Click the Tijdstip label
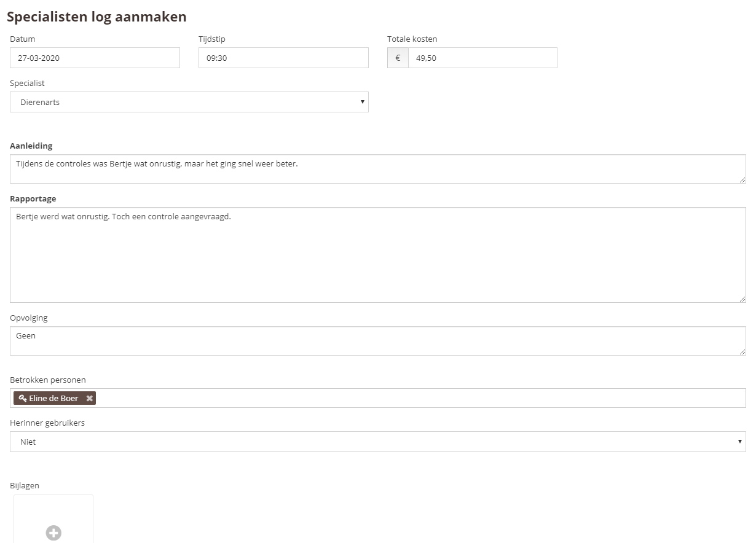 pyautogui.click(x=212, y=39)
